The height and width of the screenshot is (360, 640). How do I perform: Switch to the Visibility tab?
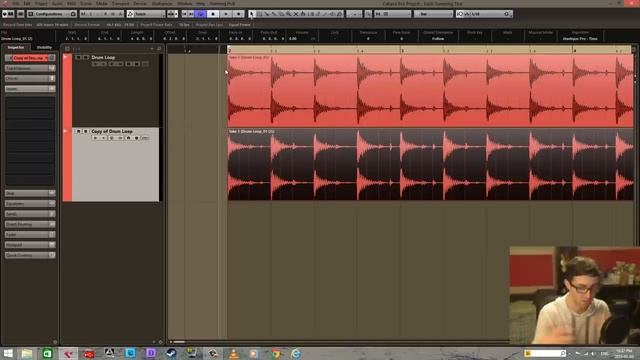[44, 48]
